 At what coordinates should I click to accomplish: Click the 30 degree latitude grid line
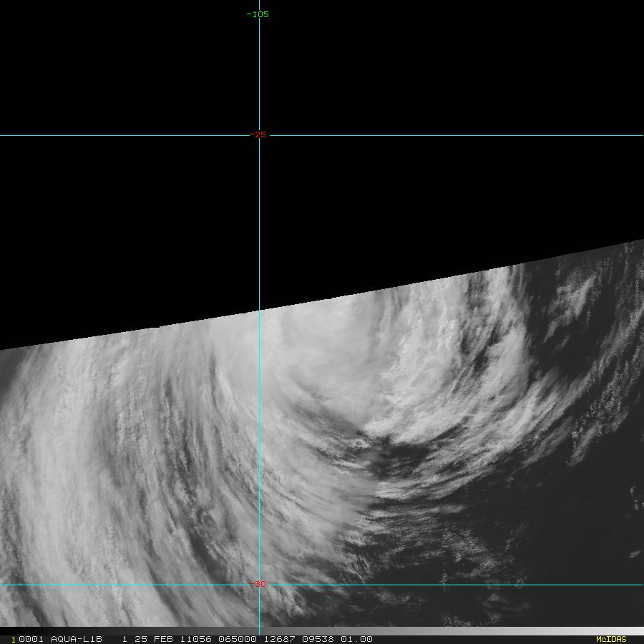(x=465, y=585)
